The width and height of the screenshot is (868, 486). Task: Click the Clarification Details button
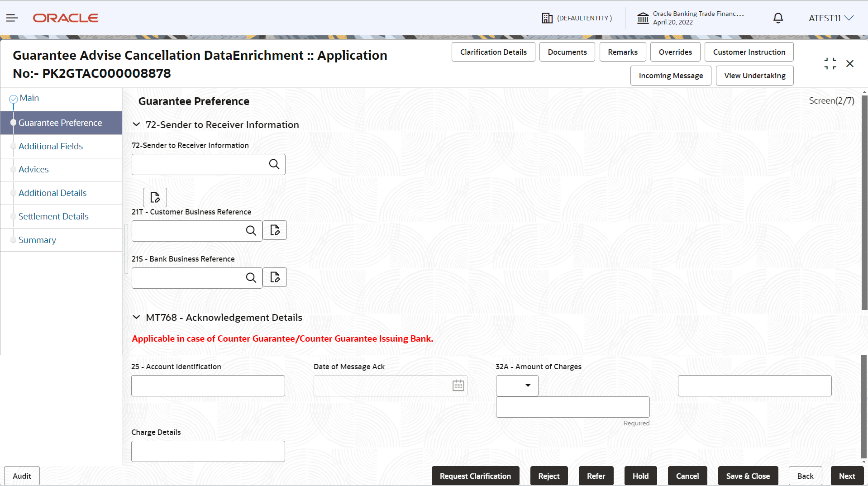[493, 52]
